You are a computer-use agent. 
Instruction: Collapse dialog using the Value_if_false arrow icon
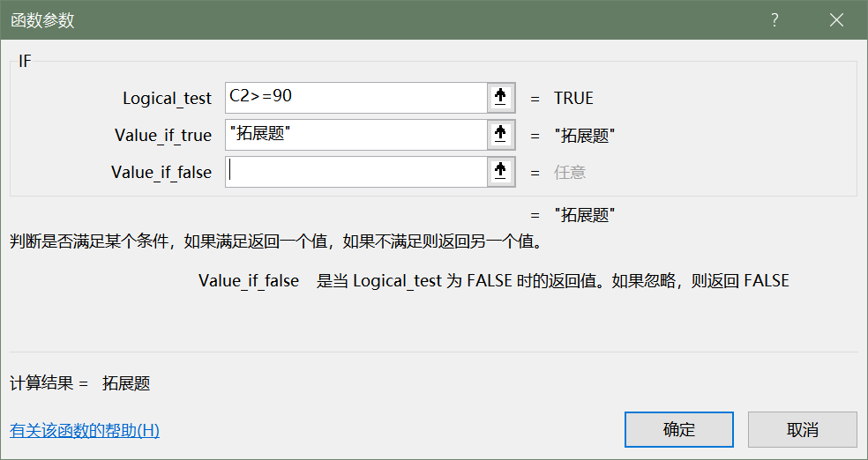tap(500, 172)
